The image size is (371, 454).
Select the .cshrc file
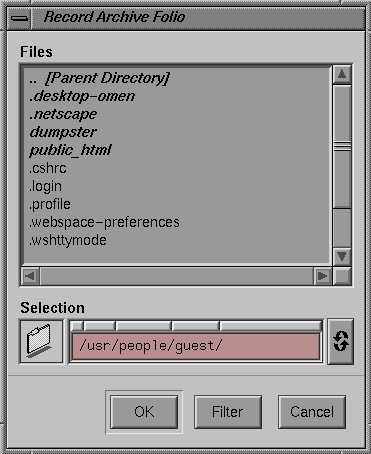[48, 168]
